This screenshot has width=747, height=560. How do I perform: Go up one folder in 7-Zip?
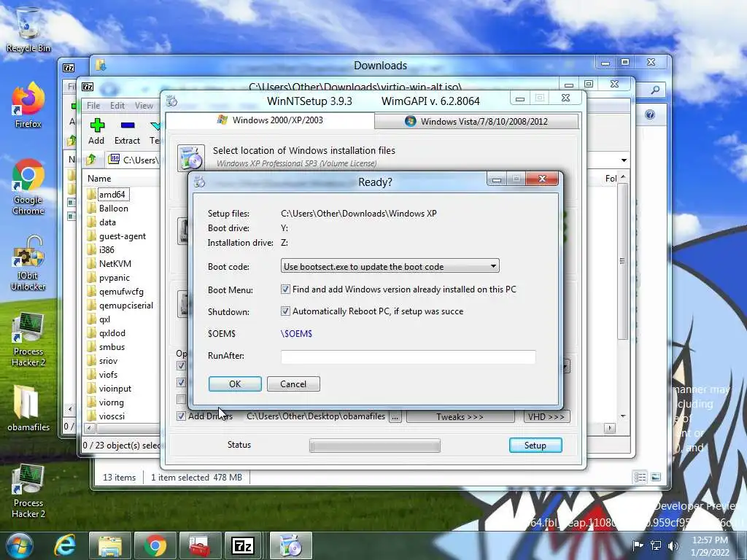coord(91,160)
